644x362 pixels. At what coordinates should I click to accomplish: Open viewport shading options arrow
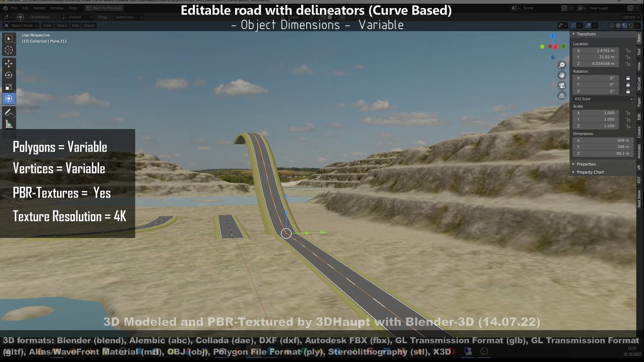[x=638, y=25]
